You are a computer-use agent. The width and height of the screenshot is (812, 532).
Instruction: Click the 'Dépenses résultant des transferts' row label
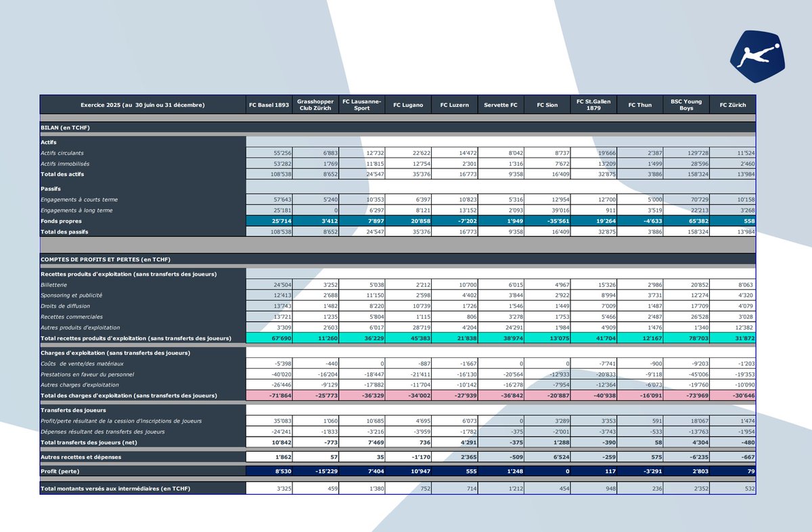click(102, 431)
